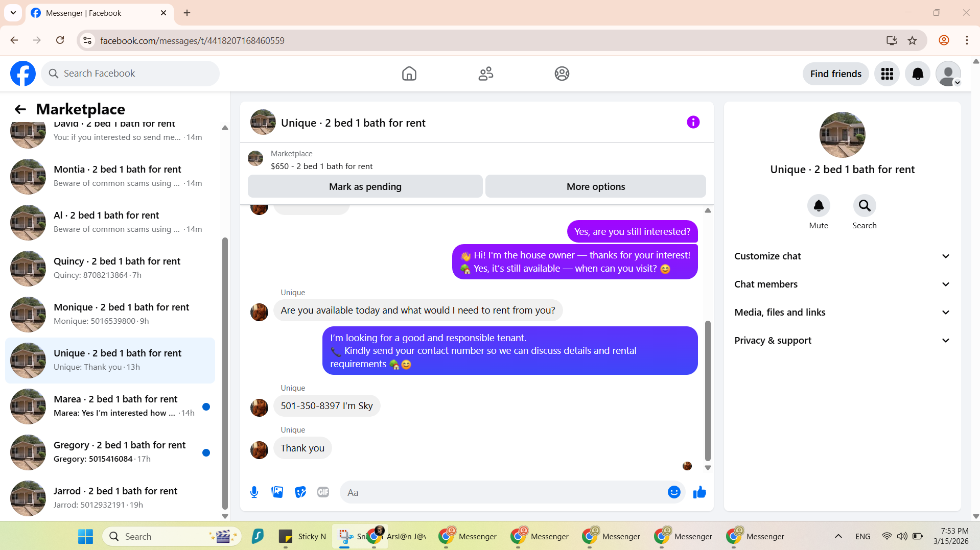This screenshot has width=980, height=550.
Task: Show hidden system tray icons
Action: click(838, 536)
